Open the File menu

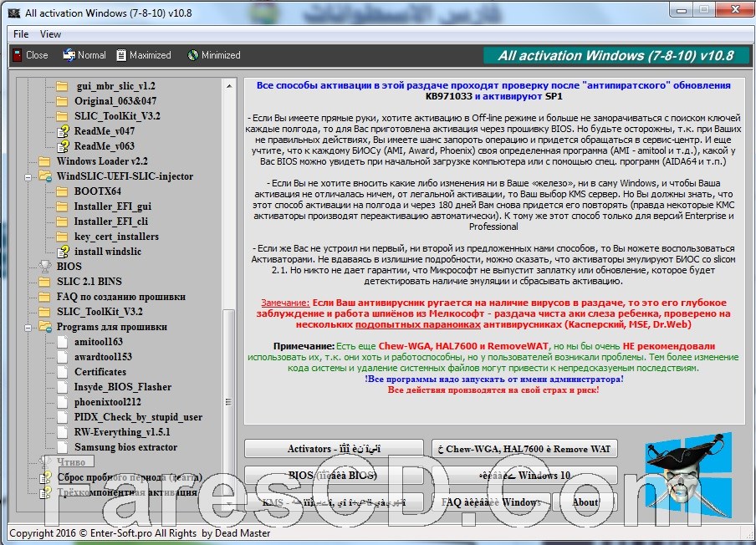pyautogui.click(x=21, y=34)
